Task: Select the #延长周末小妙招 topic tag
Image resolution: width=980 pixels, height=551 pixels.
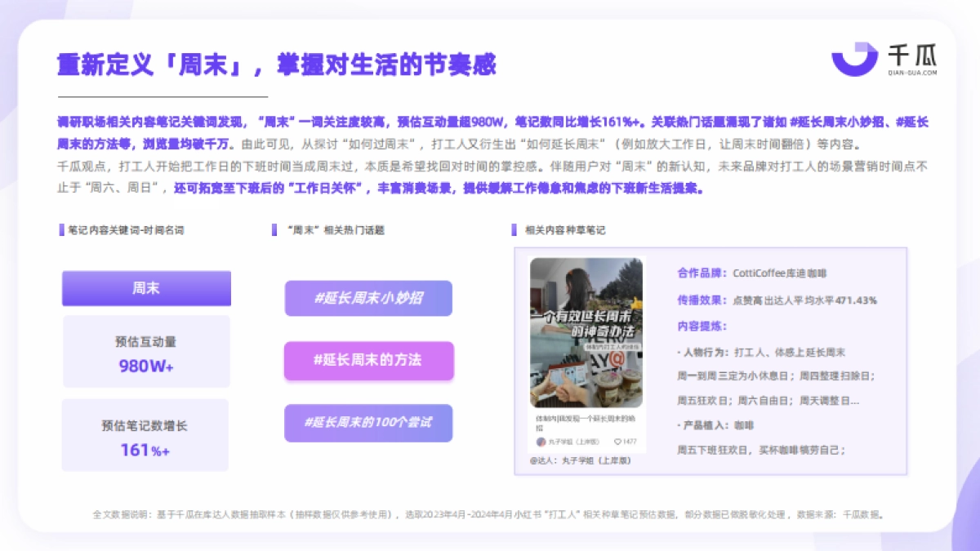Action: tap(368, 299)
